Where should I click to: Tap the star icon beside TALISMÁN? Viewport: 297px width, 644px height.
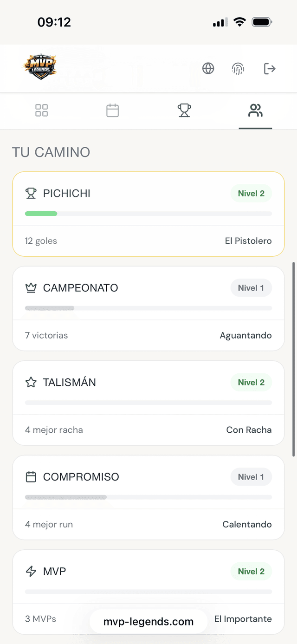point(31,383)
